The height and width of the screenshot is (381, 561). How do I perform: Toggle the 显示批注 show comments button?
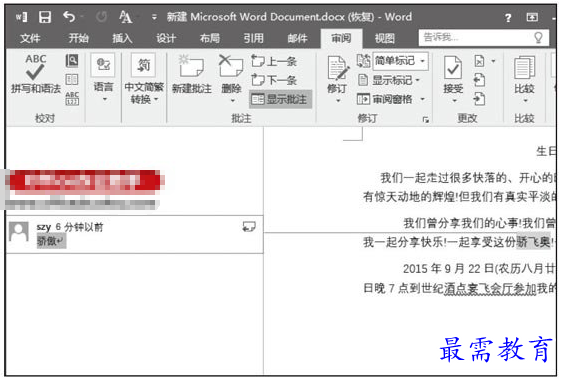[280, 99]
